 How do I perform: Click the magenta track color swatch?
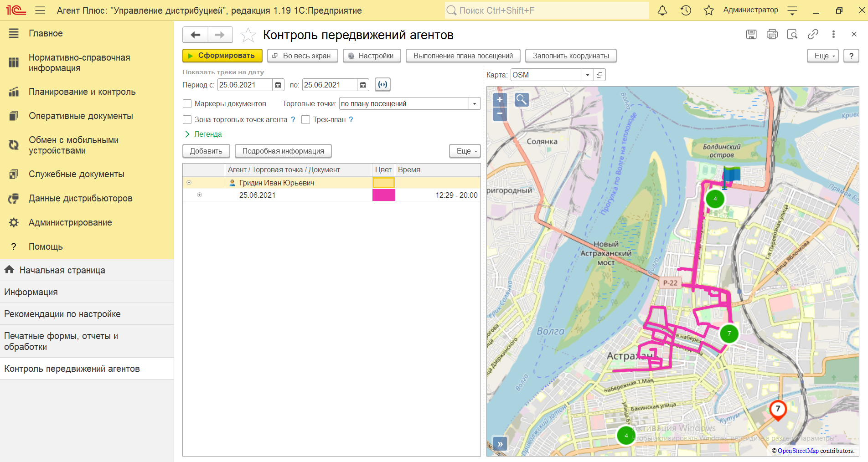pyautogui.click(x=383, y=195)
